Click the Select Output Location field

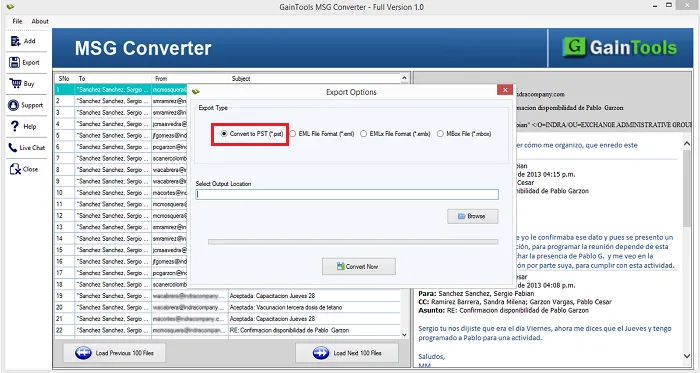click(x=347, y=194)
